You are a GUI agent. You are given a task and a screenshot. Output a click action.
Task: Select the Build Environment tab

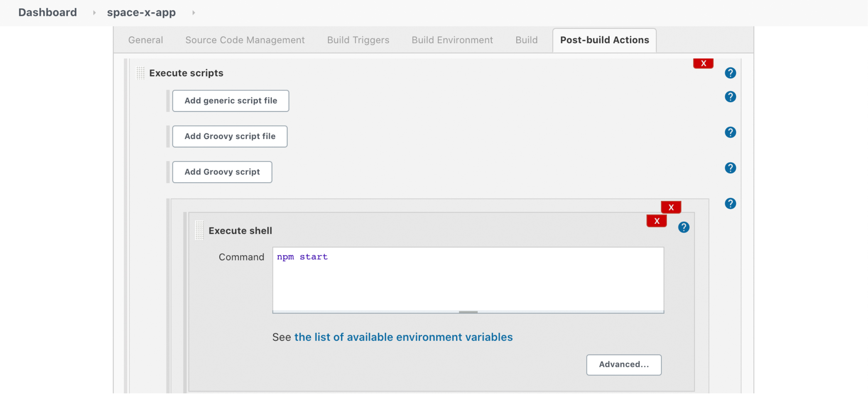coord(452,40)
